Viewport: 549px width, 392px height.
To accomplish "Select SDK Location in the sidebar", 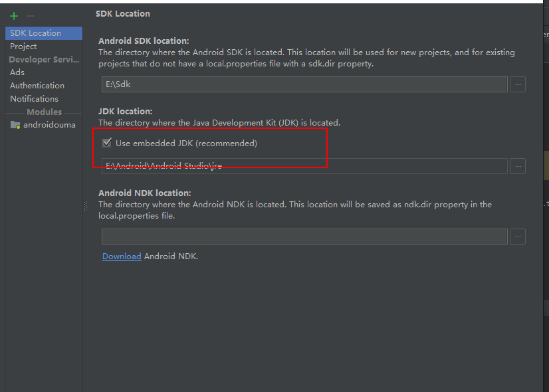I will pos(36,33).
